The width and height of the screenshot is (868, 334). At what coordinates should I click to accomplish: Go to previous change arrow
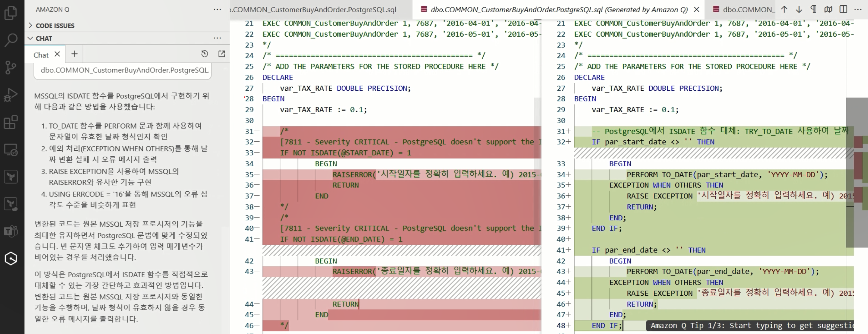pyautogui.click(x=784, y=10)
